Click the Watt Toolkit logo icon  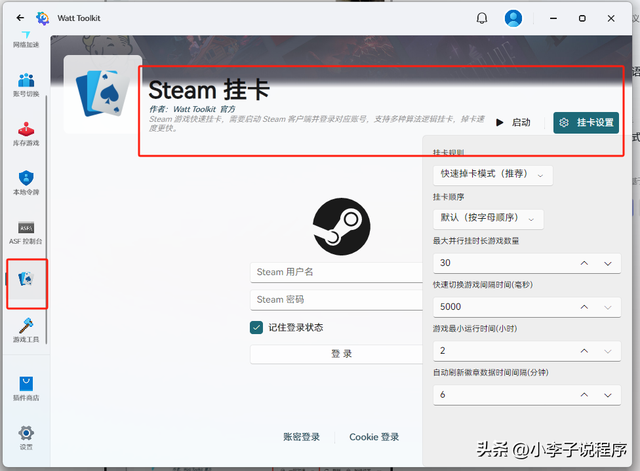(x=42, y=18)
